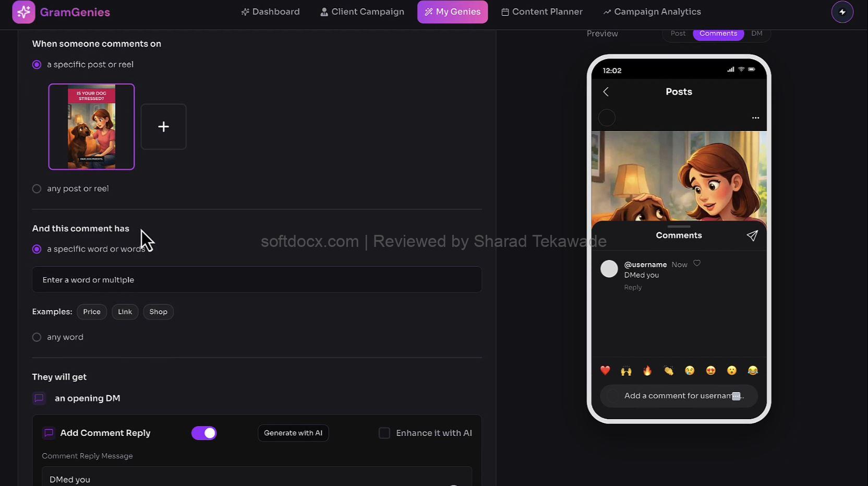Tap the back arrow in phone preview
868x486 pixels.
pyautogui.click(x=606, y=92)
